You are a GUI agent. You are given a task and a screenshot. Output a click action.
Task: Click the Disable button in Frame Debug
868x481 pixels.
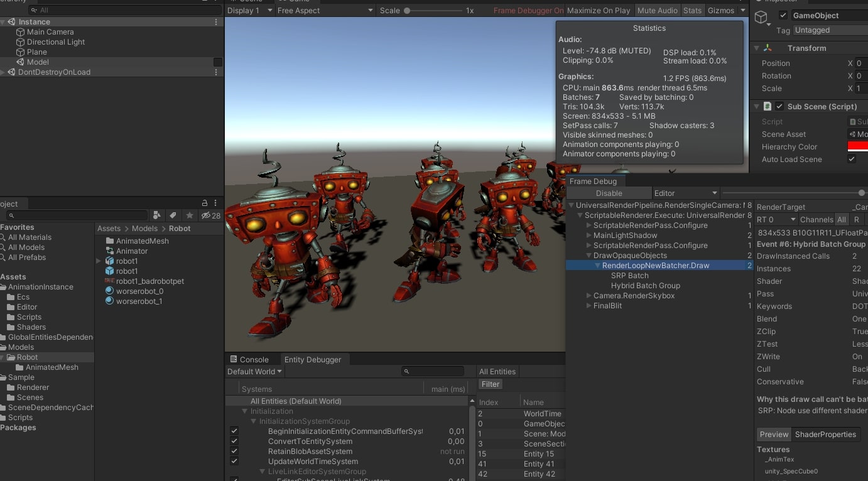(609, 193)
